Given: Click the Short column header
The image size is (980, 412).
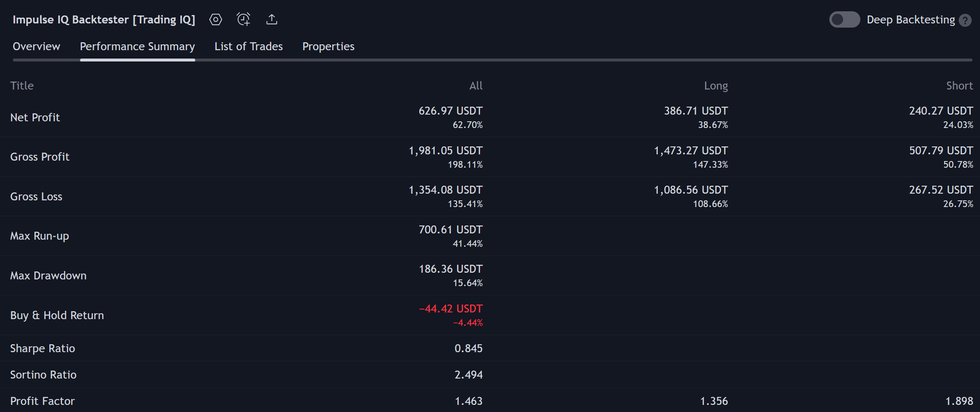Looking at the screenshot, I should [959, 86].
